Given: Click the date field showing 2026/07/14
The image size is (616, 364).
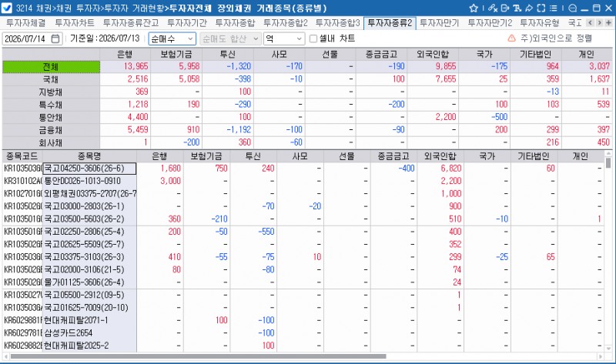Looking at the screenshot, I should (32, 39).
